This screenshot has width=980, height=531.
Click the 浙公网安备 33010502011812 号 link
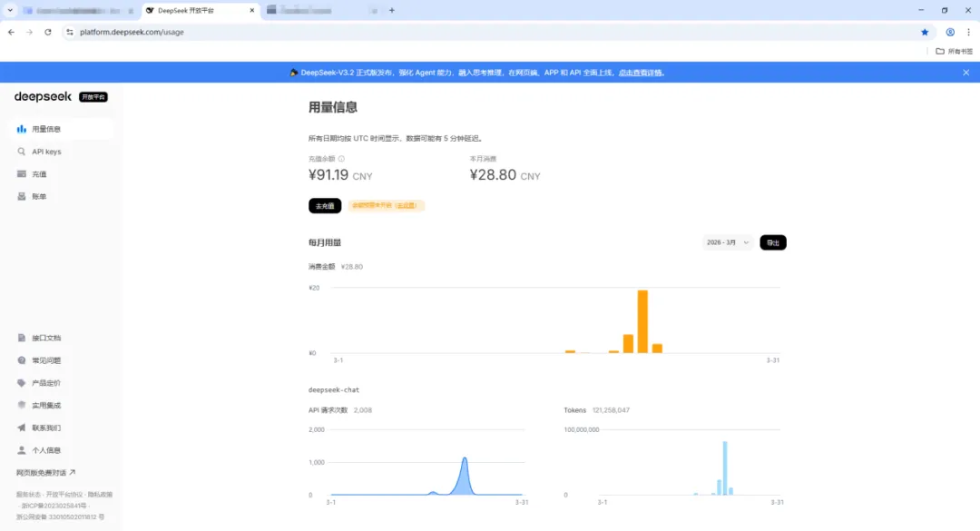coord(61,516)
